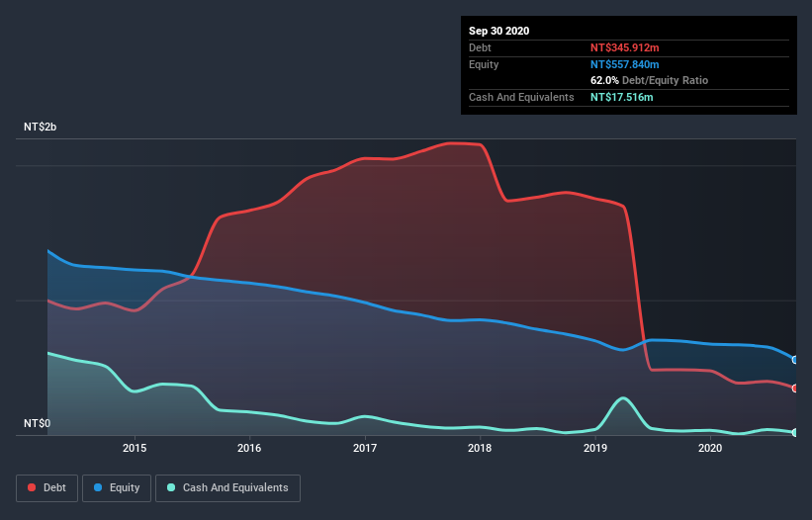Toggle the Debt legend button
This screenshot has height=520, width=812.
pyautogui.click(x=46, y=488)
